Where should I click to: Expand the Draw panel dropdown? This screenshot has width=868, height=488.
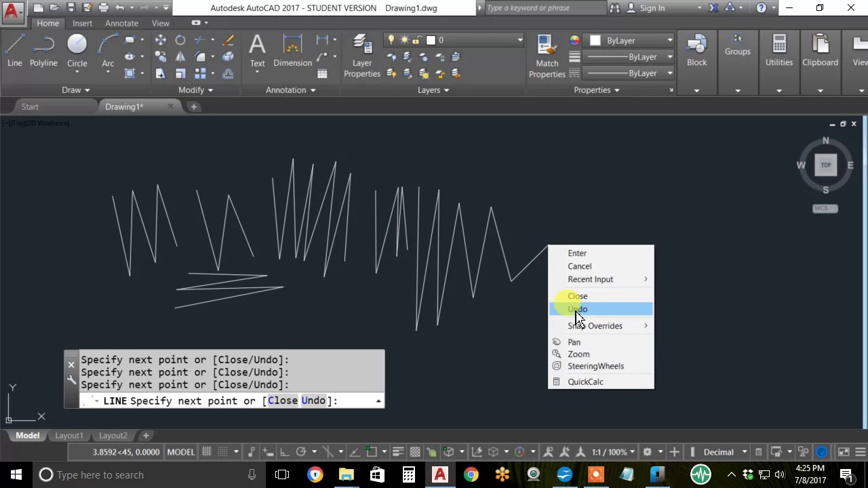[x=76, y=90]
